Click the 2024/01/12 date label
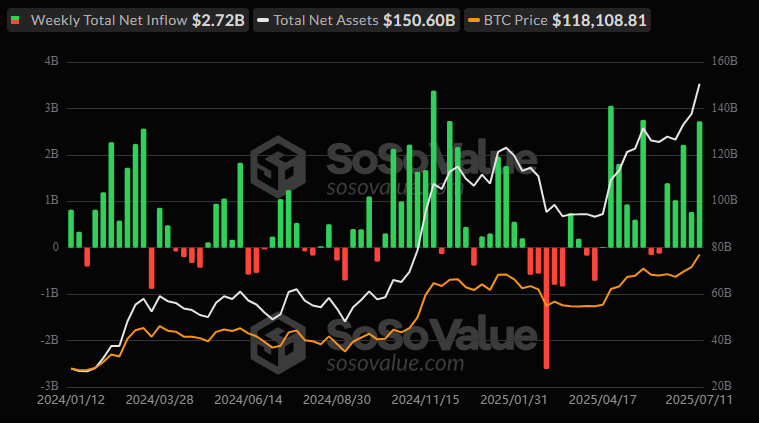759x423 pixels. 71,400
